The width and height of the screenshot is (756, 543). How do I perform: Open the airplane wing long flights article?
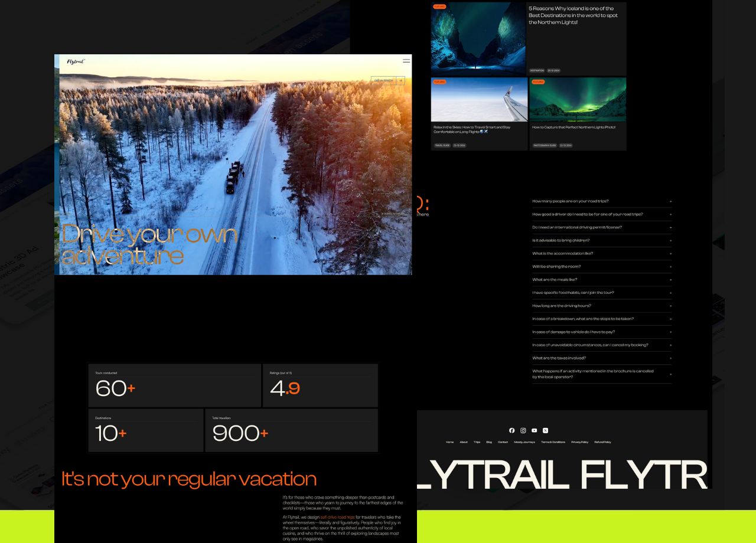tap(479, 100)
